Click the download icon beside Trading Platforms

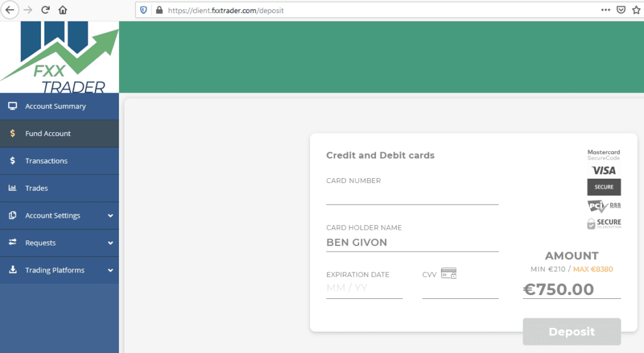13,269
